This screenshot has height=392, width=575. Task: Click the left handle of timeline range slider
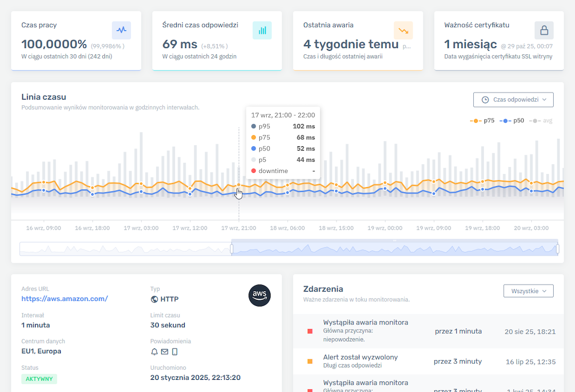coord(232,249)
